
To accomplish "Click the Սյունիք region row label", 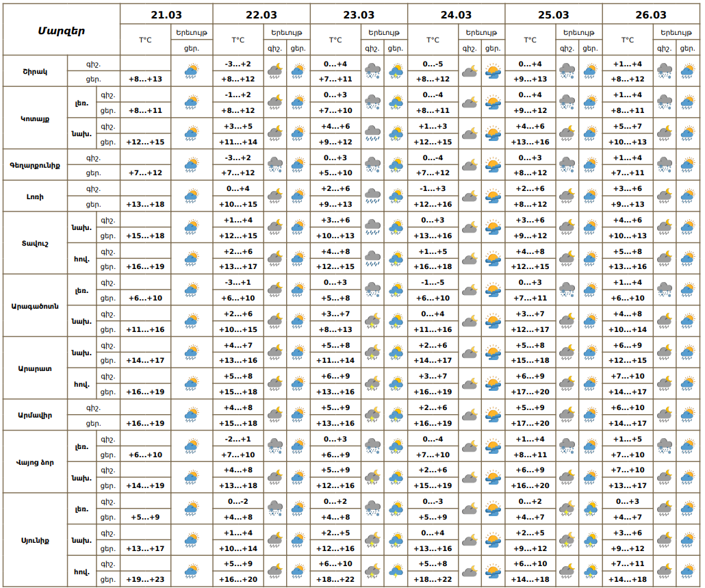I will click(x=35, y=540).
